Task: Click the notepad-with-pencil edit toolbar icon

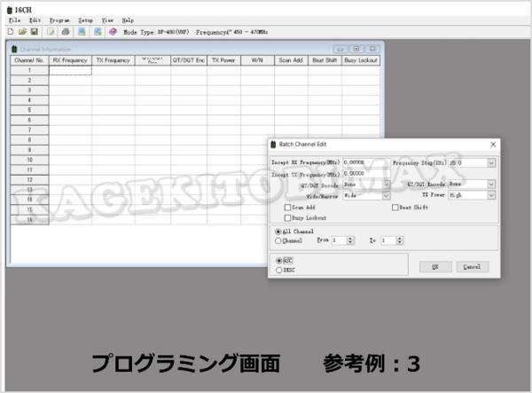Action: pyautogui.click(x=51, y=32)
